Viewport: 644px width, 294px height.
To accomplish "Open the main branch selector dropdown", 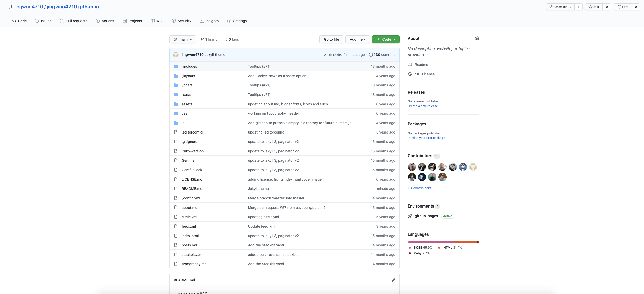I will pyautogui.click(x=183, y=39).
